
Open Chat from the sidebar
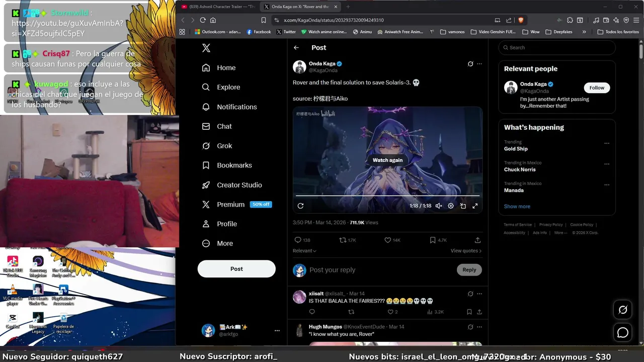point(217,126)
